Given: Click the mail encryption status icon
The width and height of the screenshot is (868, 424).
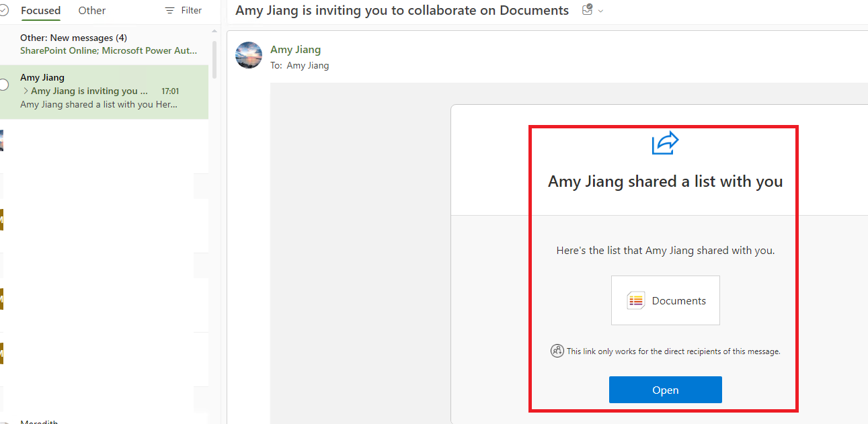Looking at the screenshot, I should point(587,10).
